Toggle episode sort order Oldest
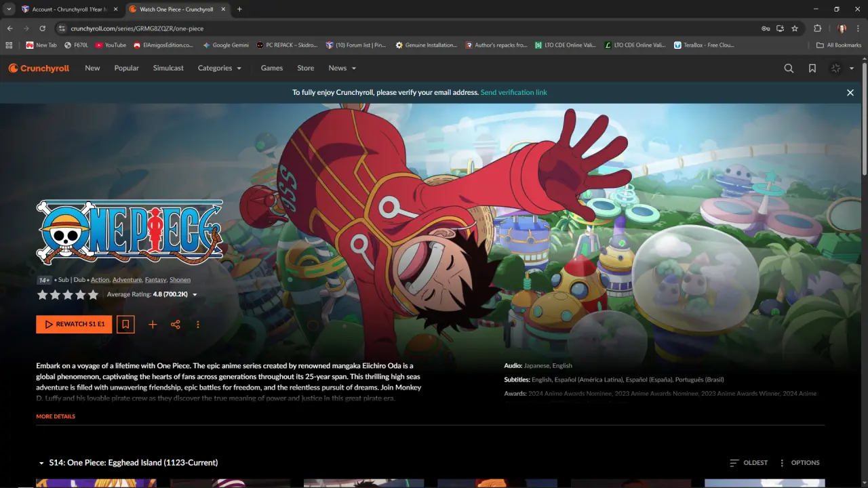 pyautogui.click(x=749, y=463)
